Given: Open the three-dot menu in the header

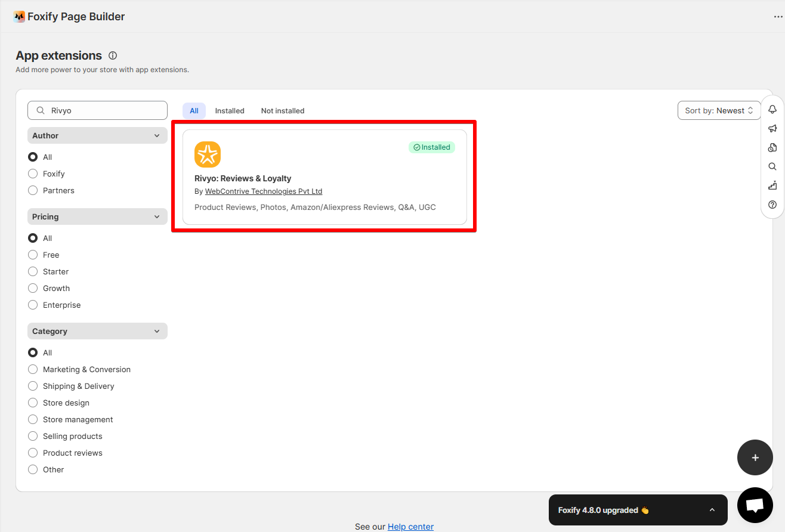Looking at the screenshot, I should pyautogui.click(x=778, y=17).
